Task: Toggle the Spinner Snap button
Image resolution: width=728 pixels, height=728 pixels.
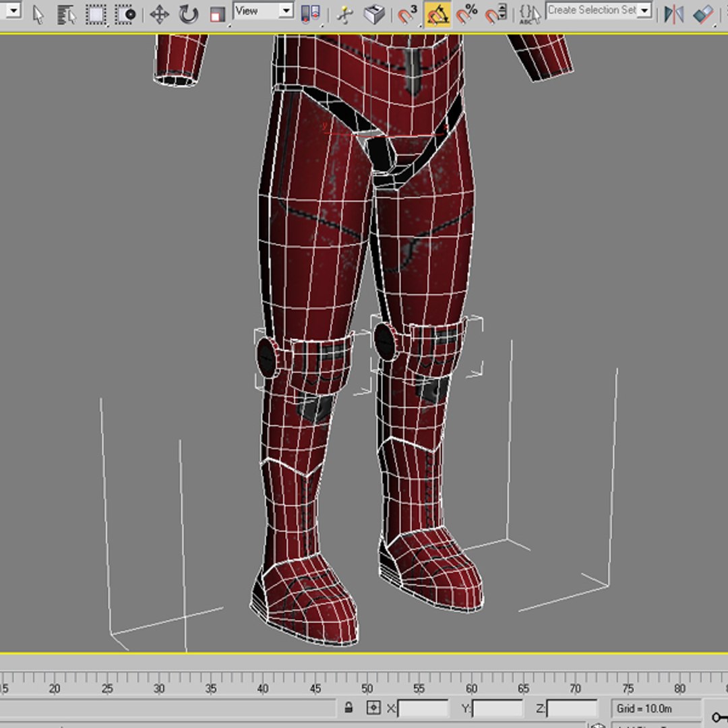Action: click(x=496, y=14)
